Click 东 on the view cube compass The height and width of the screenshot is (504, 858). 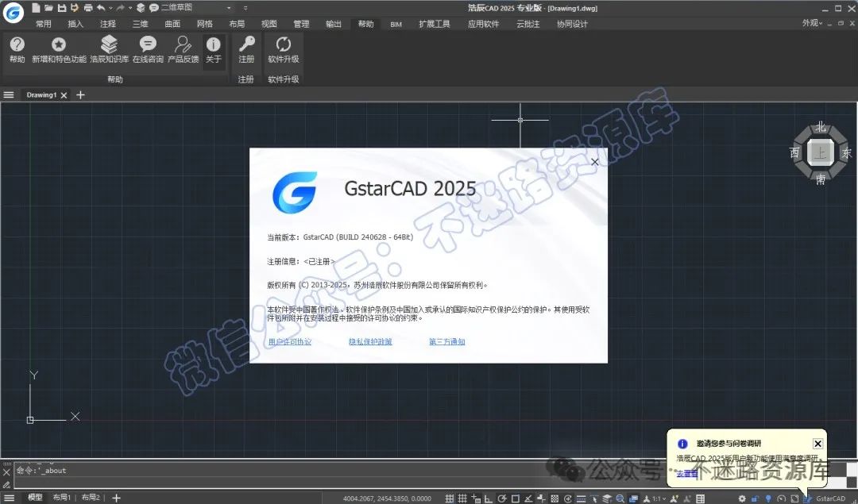(847, 153)
